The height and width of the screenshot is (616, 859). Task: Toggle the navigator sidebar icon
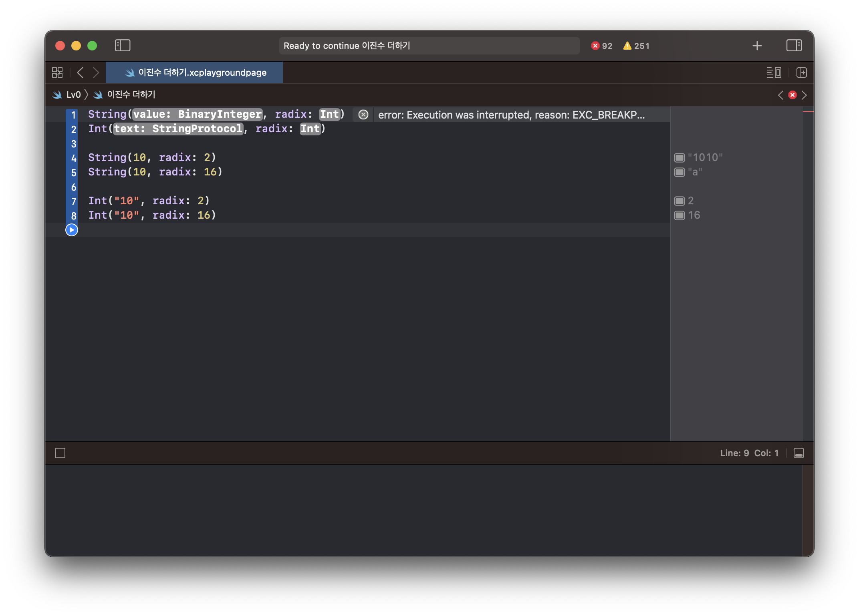[123, 45]
